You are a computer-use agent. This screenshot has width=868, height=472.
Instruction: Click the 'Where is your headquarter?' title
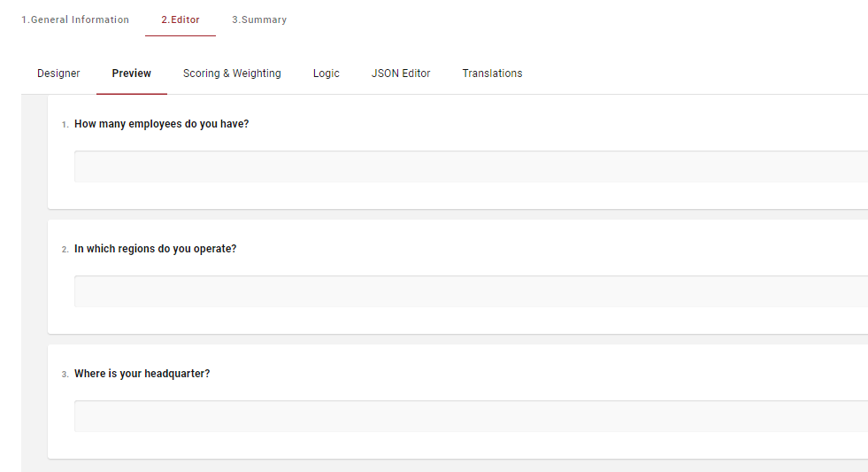coord(142,374)
